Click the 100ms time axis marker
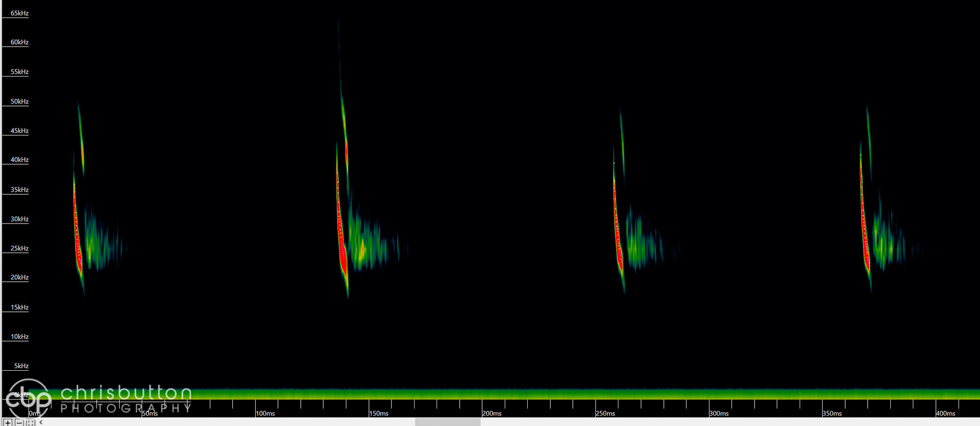Image resolution: width=980 pixels, height=426 pixels. click(x=266, y=413)
